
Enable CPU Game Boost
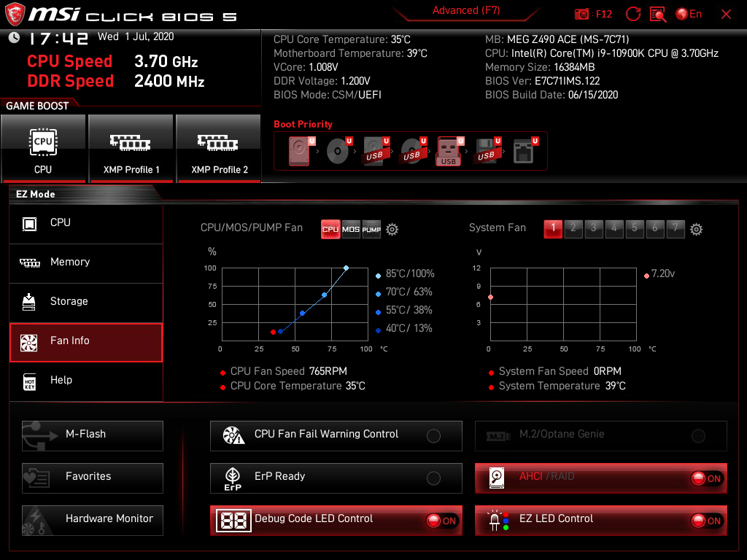[43, 148]
